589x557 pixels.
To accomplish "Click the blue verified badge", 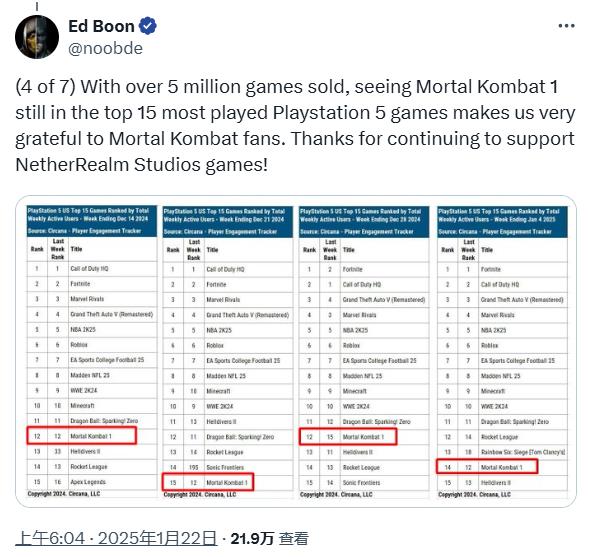I will point(148,26).
